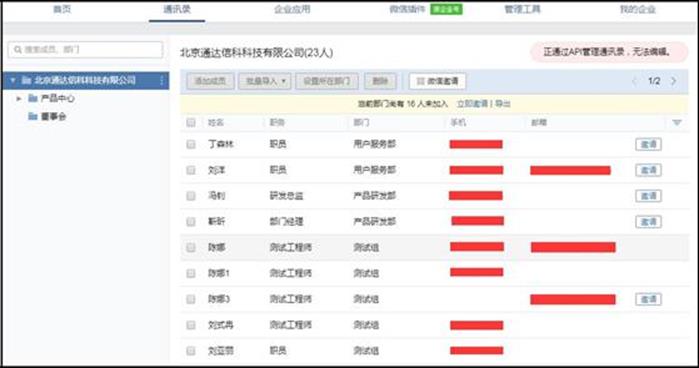Click the 立即邀请 link in the yellow banner

pos(473,103)
